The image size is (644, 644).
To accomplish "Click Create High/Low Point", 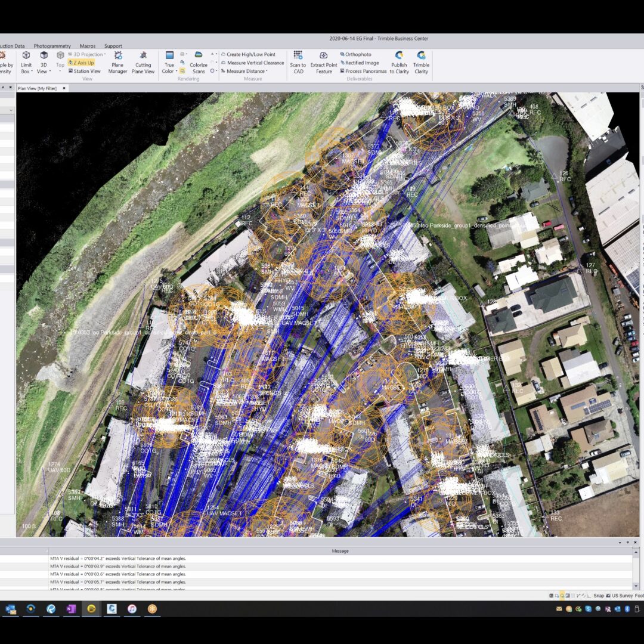I will (250, 54).
